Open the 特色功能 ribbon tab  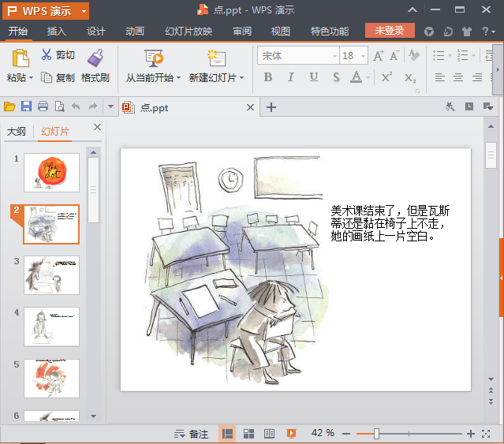pos(330,32)
